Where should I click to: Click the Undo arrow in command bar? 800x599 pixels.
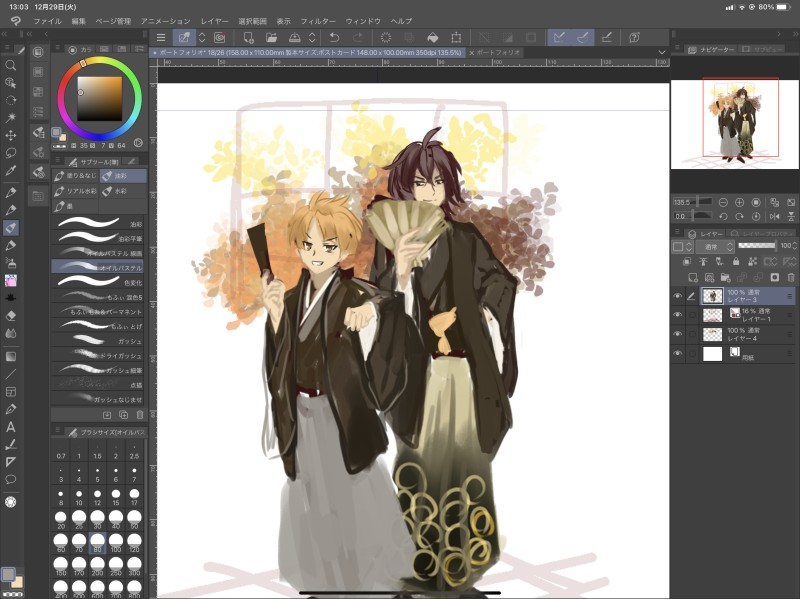pyautogui.click(x=334, y=37)
